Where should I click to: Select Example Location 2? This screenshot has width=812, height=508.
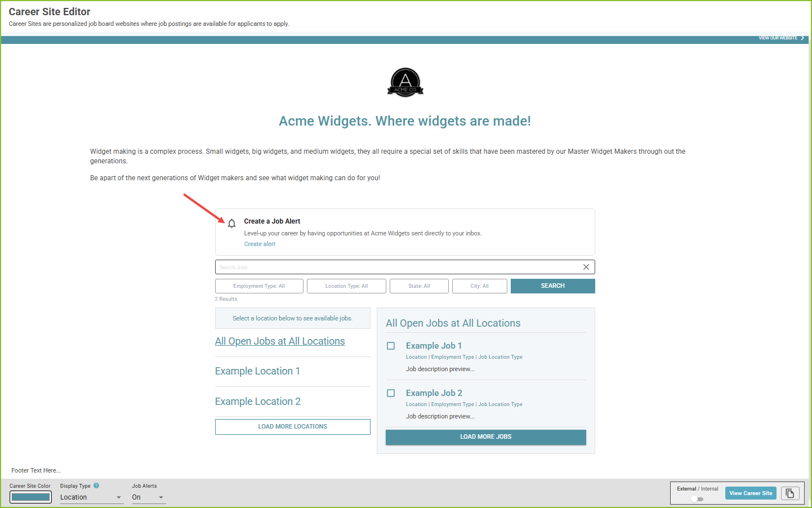coord(258,402)
